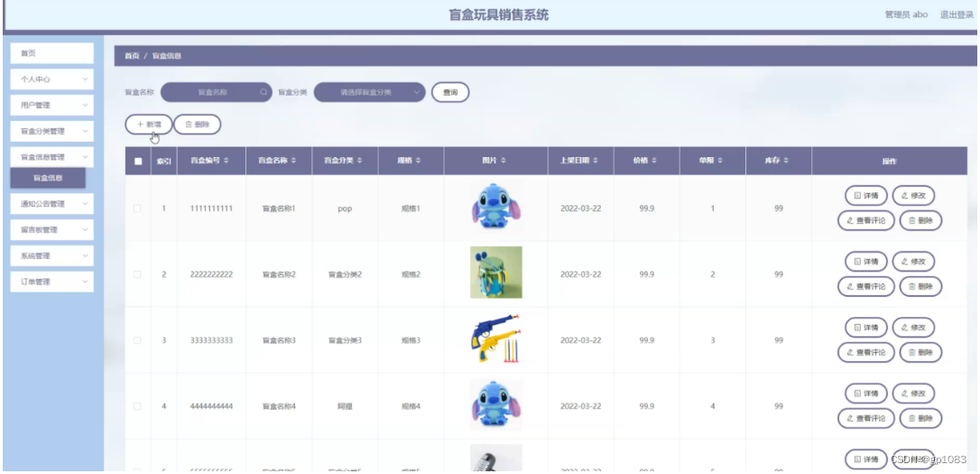The height and width of the screenshot is (474, 980).
Task: Check the checkbox for row 1111111111
Action: [137, 209]
